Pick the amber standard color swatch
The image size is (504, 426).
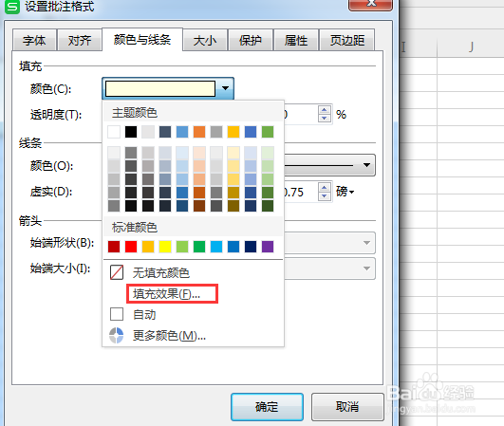tap(148, 247)
